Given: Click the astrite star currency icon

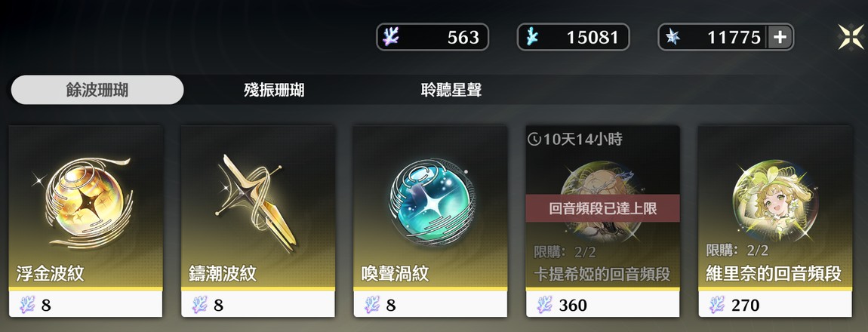Looking at the screenshot, I should [x=673, y=37].
